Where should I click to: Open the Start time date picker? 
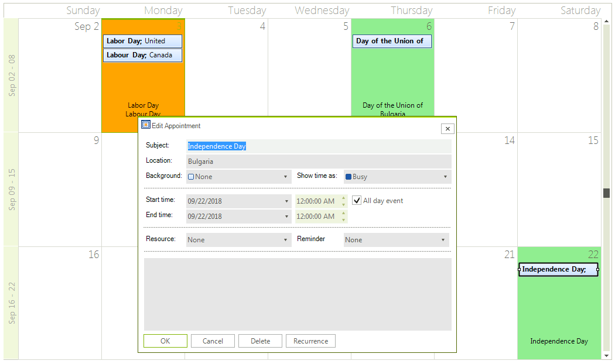click(287, 201)
